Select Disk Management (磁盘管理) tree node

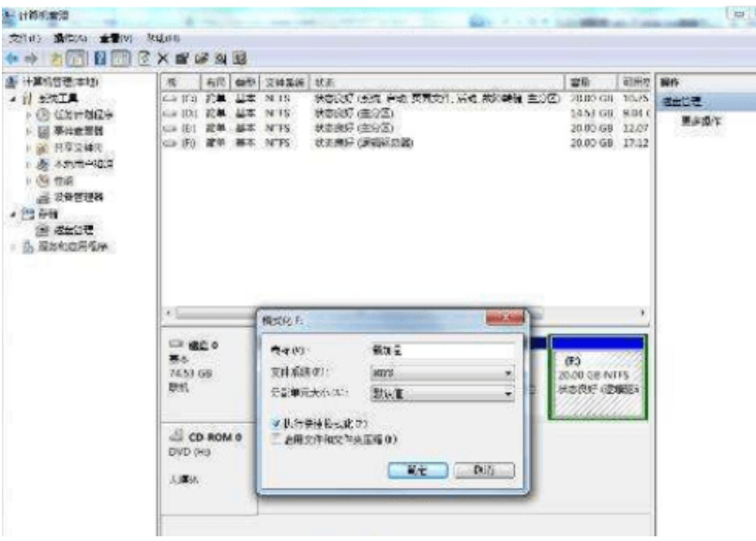pyautogui.click(x=68, y=230)
